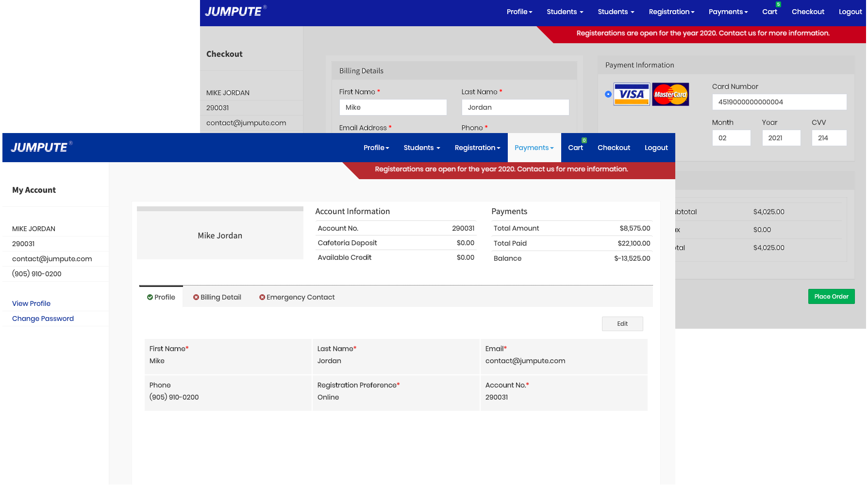Click Logout in the Checkout window navbar

[851, 12]
